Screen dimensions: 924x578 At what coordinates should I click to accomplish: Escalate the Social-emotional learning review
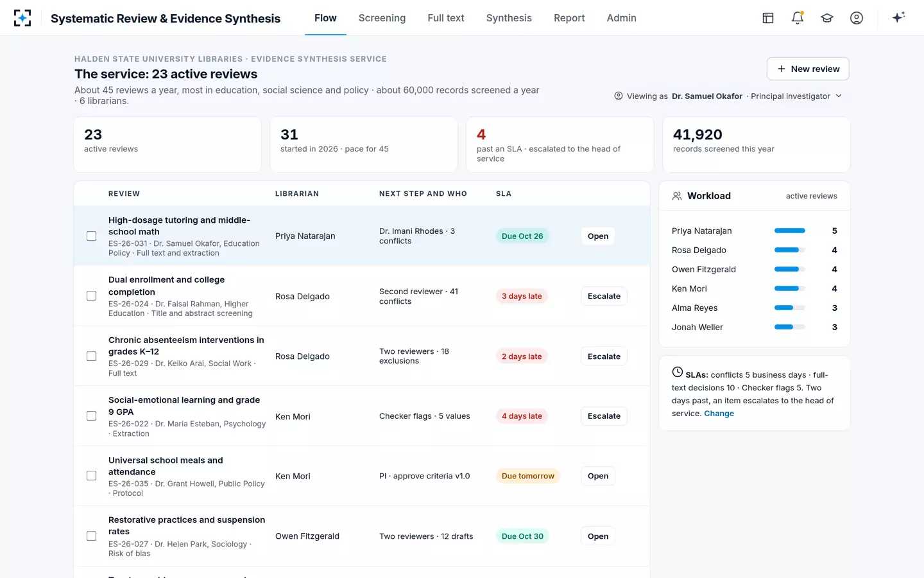tap(604, 416)
